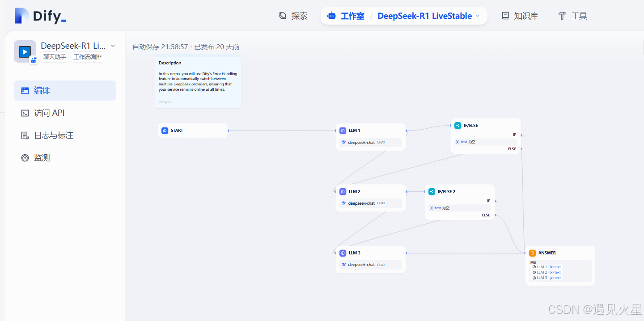Select the IF/ELSE node title

pyautogui.click(x=471, y=126)
